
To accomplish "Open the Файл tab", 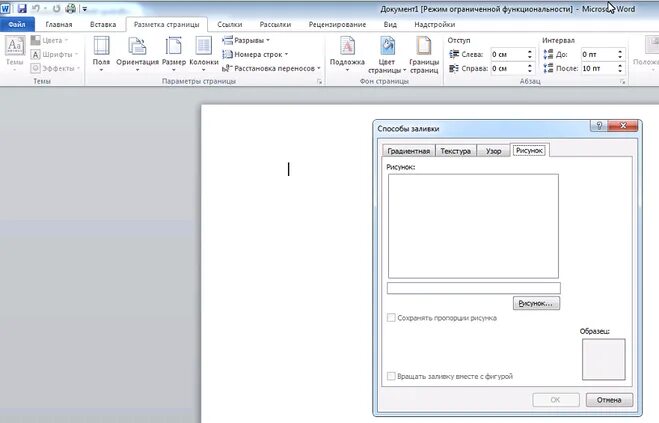I will tap(17, 24).
